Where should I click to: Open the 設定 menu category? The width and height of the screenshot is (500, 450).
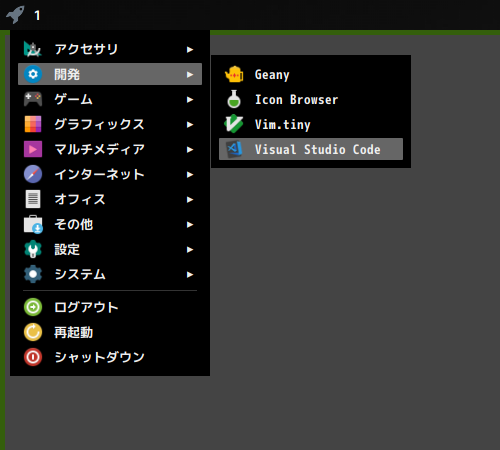point(110,249)
